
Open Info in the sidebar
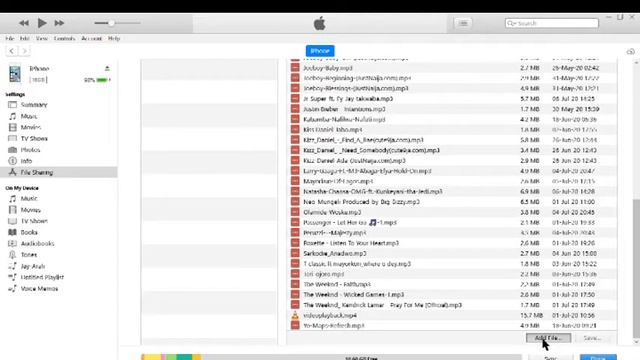coord(26,161)
